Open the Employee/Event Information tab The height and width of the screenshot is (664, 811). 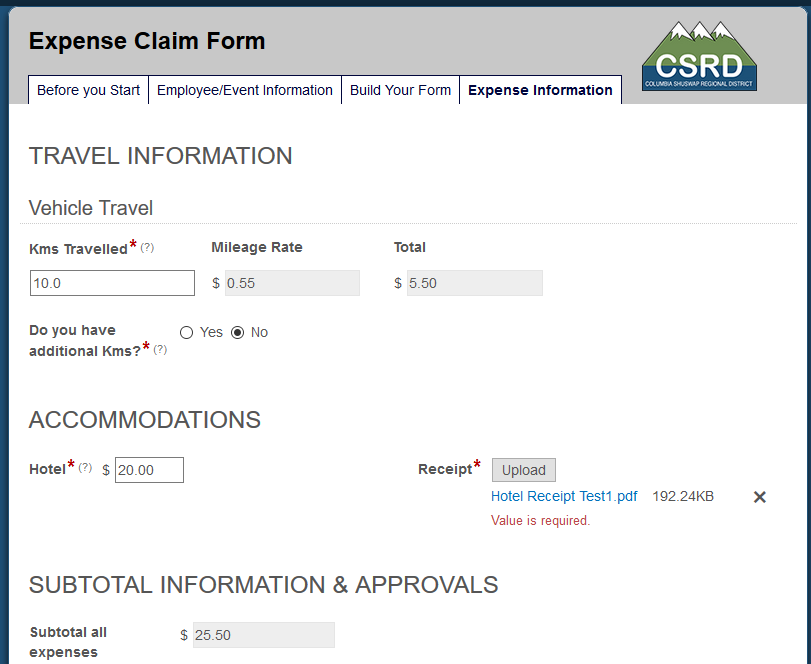tap(245, 90)
